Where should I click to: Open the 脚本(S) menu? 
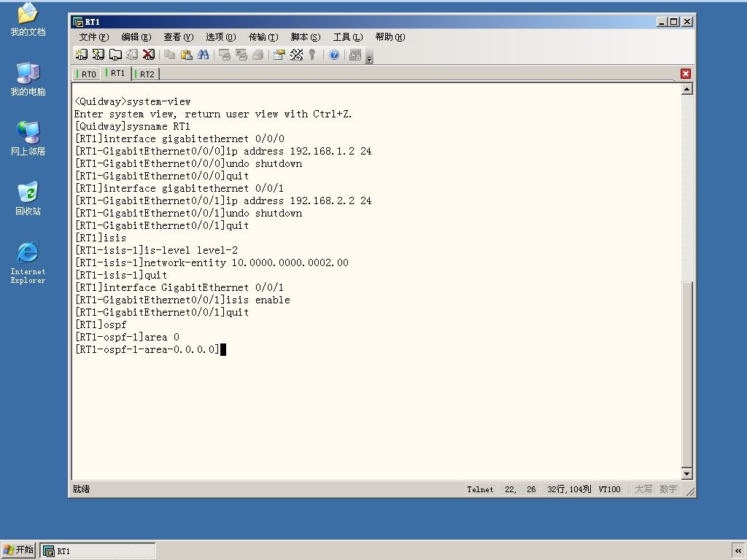(x=306, y=37)
